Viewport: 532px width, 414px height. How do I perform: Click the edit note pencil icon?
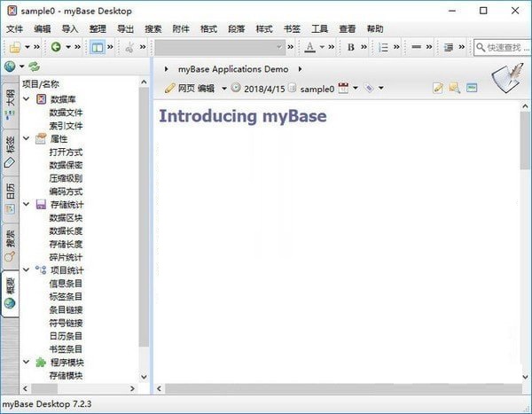438,89
